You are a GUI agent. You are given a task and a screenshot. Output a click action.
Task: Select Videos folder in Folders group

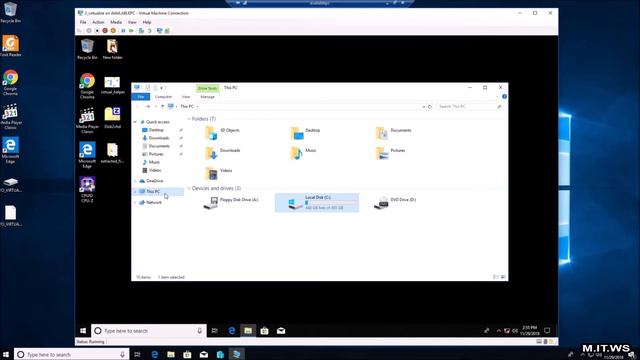218,173
